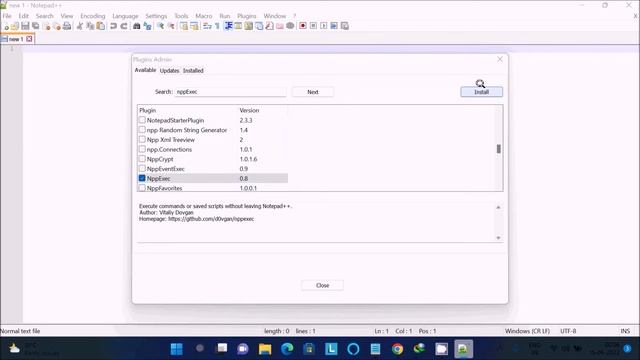Uncheck the NppExec checkbox
The height and width of the screenshot is (360, 640).
142,178
